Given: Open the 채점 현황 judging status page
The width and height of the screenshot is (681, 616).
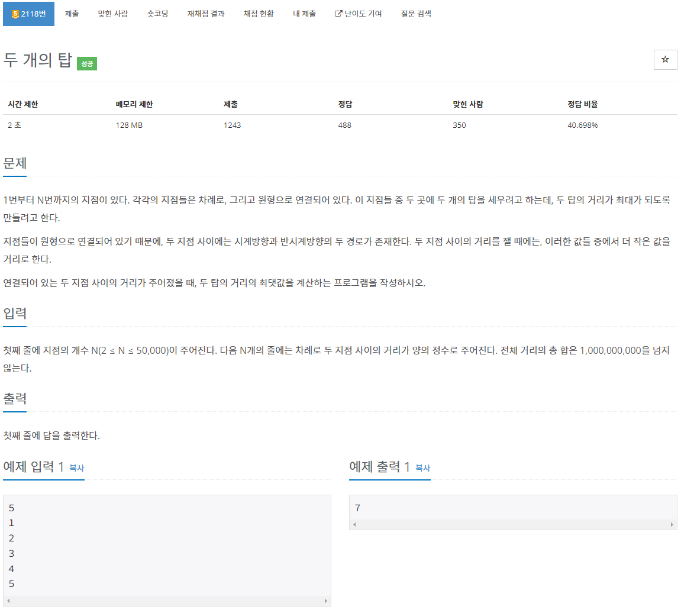Looking at the screenshot, I should (x=258, y=13).
